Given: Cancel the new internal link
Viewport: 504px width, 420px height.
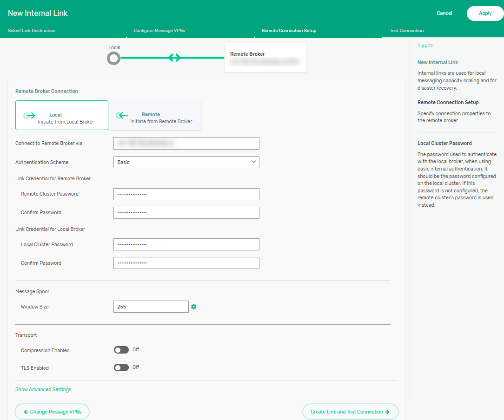Looking at the screenshot, I should click(x=444, y=13).
